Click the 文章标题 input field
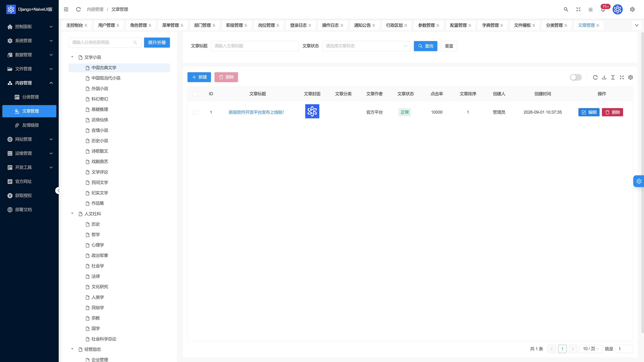The height and width of the screenshot is (362, 644). point(255,46)
